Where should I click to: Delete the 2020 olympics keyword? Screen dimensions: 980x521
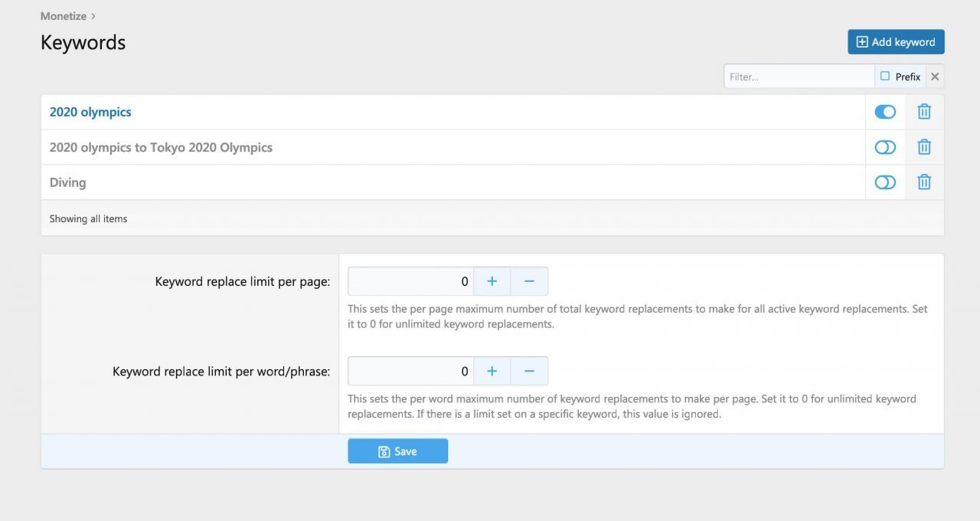[x=924, y=112]
